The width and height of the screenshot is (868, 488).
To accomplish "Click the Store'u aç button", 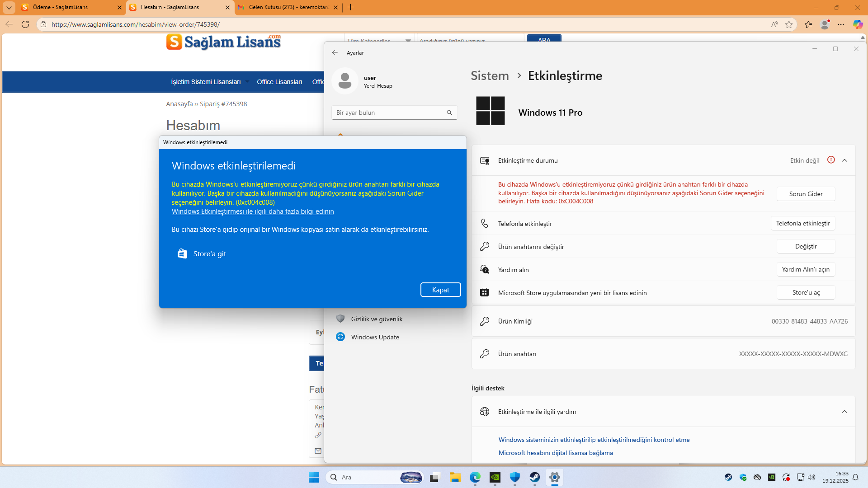I will pyautogui.click(x=806, y=292).
